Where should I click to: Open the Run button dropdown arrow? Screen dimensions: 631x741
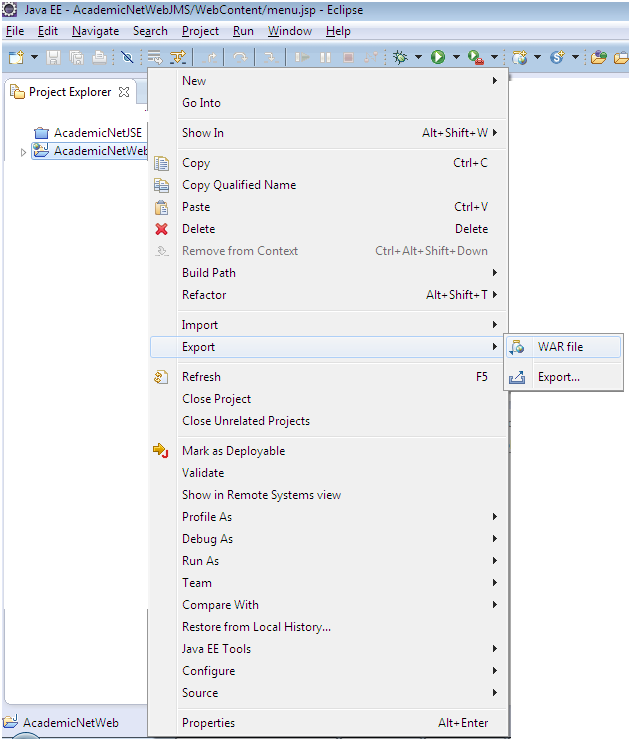point(456,58)
